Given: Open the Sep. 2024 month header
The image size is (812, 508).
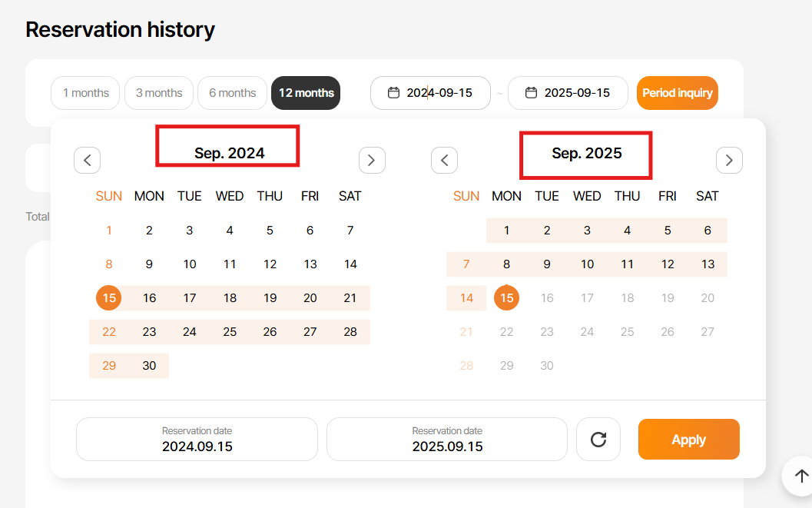Looking at the screenshot, I should 229,153.
